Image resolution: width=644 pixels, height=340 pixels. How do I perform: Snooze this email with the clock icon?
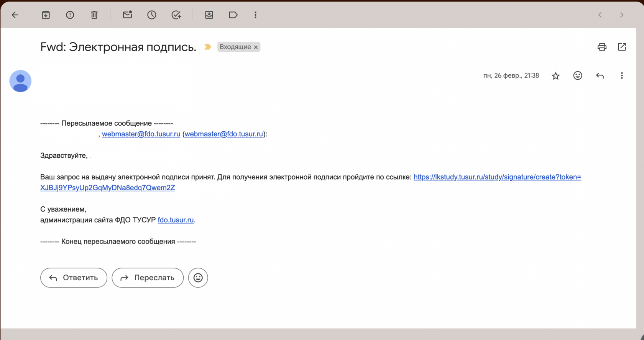click(152, 15)
